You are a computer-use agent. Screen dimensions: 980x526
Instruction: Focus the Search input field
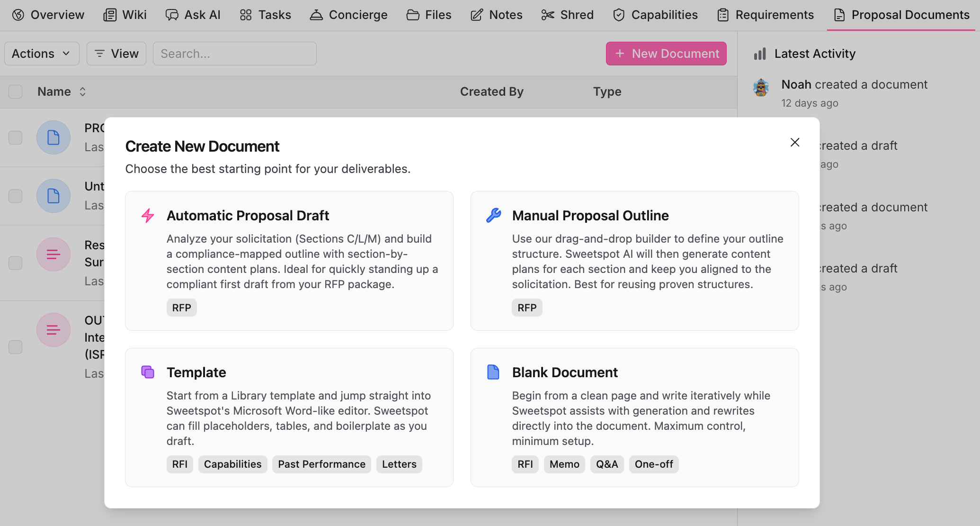pos(235,54)
